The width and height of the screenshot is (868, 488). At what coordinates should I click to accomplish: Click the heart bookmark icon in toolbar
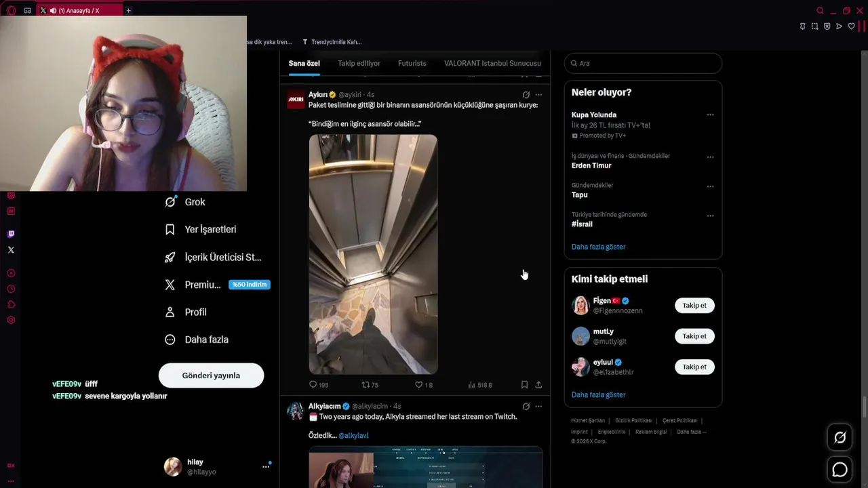851,26
